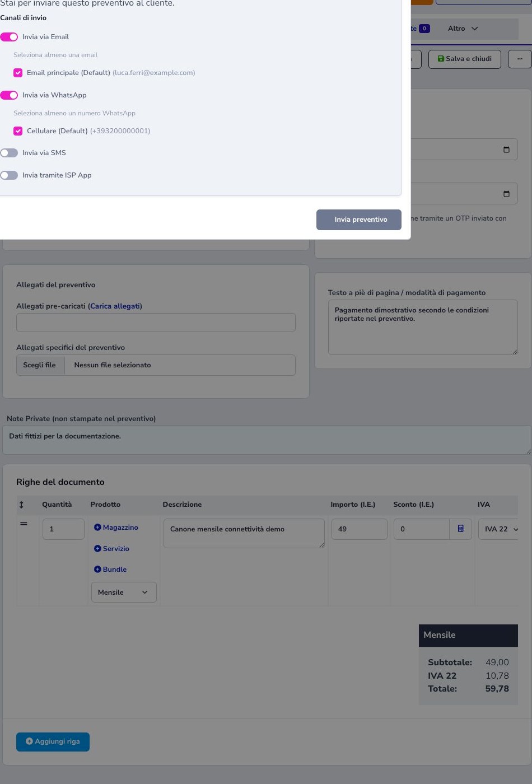Open the lower date picker calendar icon

coord(506,194)
